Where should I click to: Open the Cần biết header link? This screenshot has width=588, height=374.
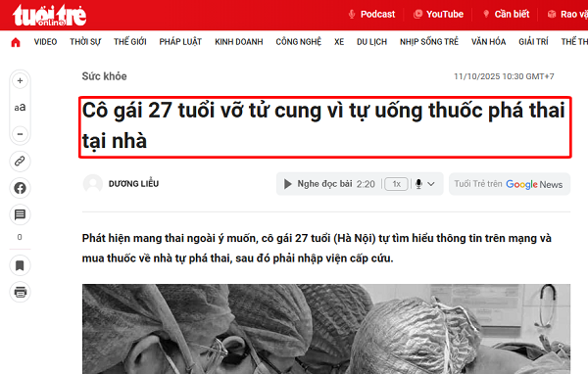[x=506, y=15]
